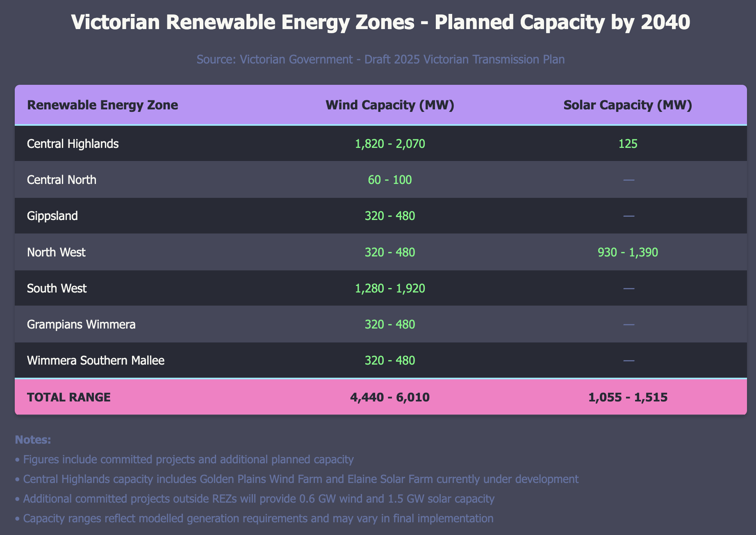This screenshot has height=535, width=756.
Task: Click the source line citing Victorian Transmission Plan
Action: pos(380,59)
